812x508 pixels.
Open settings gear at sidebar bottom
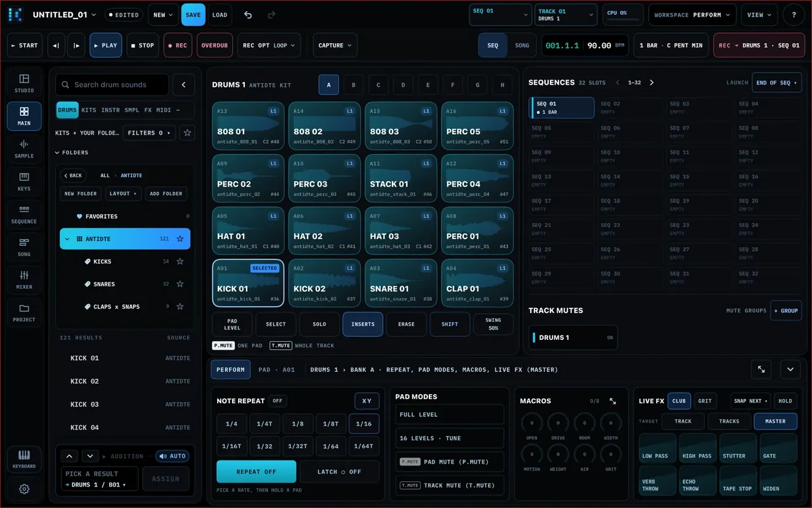tap(24, 489)
